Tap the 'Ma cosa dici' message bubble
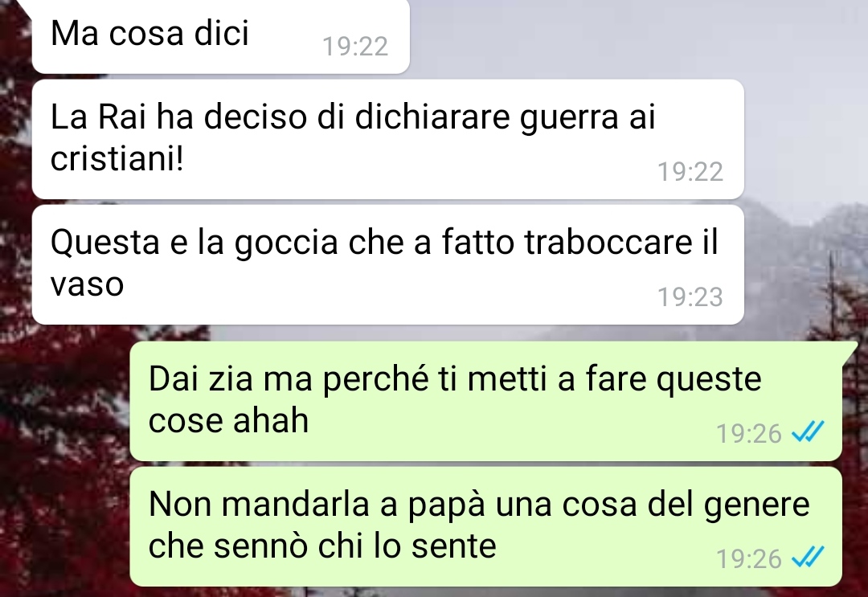 pos(221,36)
